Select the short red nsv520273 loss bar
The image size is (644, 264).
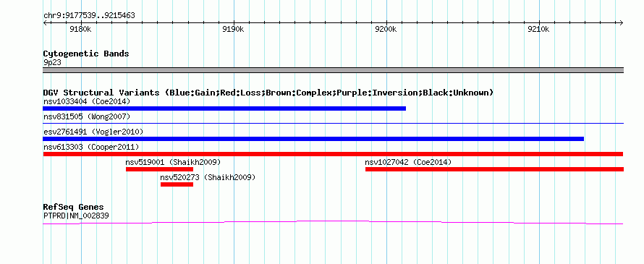[177, 184]
